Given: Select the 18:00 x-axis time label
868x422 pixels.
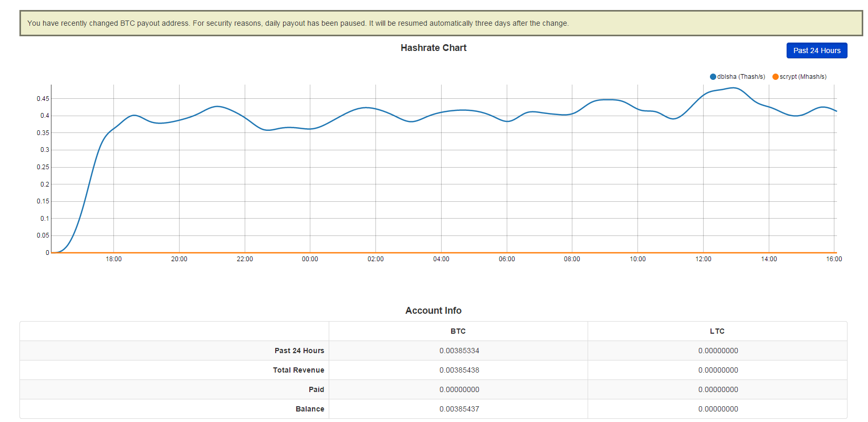Looking at the screenshot, I should point(113,259).
